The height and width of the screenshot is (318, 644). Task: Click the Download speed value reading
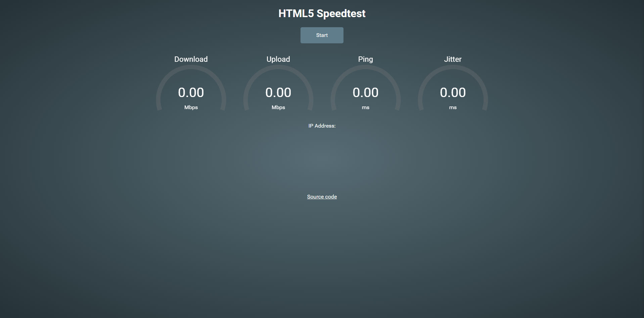click(x=191, y=92)
